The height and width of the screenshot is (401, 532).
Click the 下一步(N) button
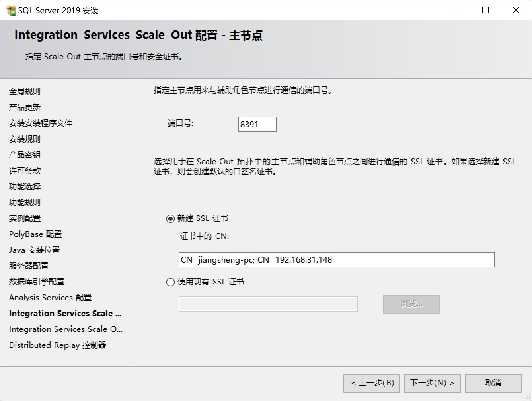pyautogui.click(x=432, y=383)
